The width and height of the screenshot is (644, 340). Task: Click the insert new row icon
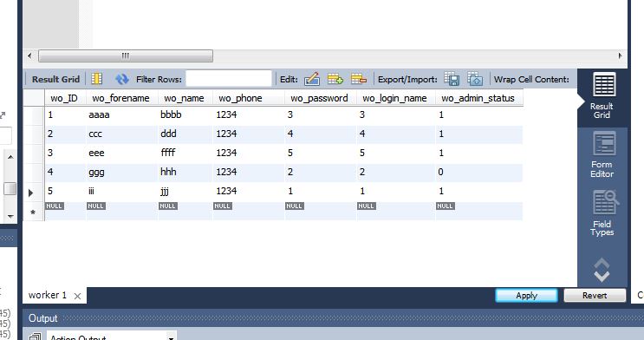tap(335, 79)
